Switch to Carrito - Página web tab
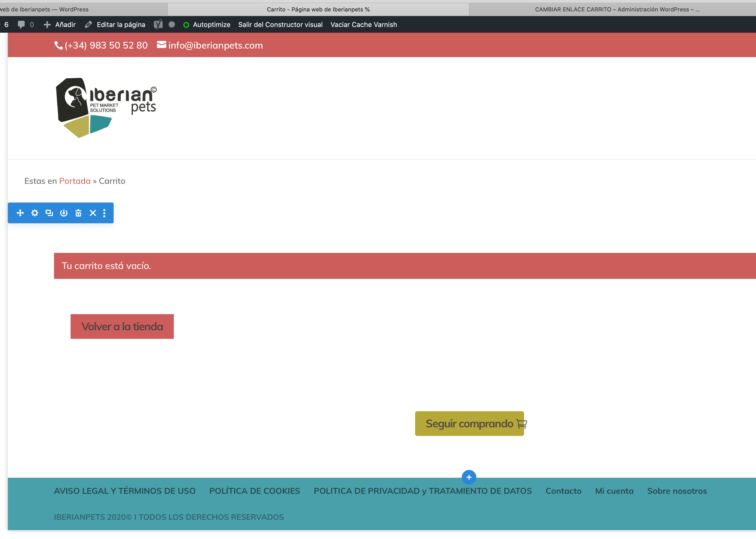The image size is (756, 539). (318, 9)
